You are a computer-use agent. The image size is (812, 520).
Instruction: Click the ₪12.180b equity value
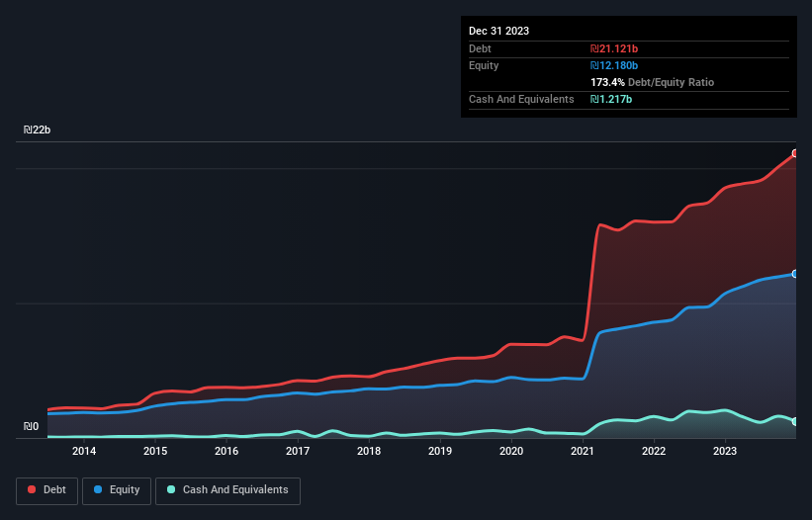click(614, 65)
